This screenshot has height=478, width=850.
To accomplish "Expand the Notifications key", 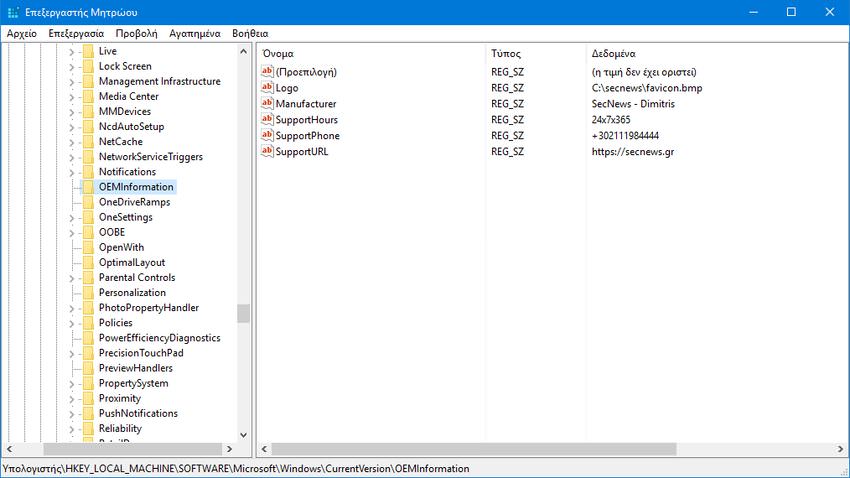I will [72, 172].
